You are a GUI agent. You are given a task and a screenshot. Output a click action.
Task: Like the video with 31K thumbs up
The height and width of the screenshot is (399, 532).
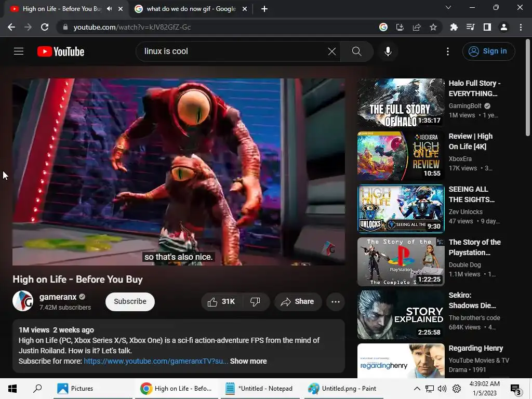[221, 302]
